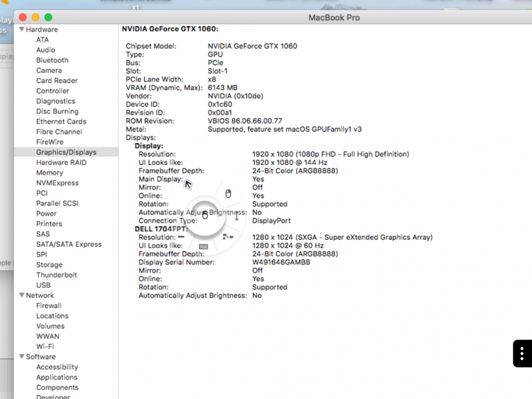Screen dimensions: 532x399
Task: Click the 1280 x 1024 @ 60 Hz value
Action: [x=288, y=245]
